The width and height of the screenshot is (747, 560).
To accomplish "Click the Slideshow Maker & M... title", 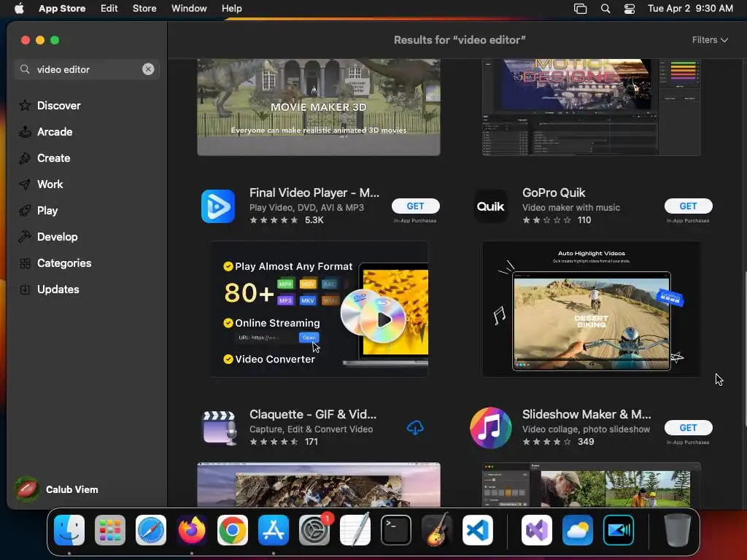I will pyautogui.click(x=587, y=414).
